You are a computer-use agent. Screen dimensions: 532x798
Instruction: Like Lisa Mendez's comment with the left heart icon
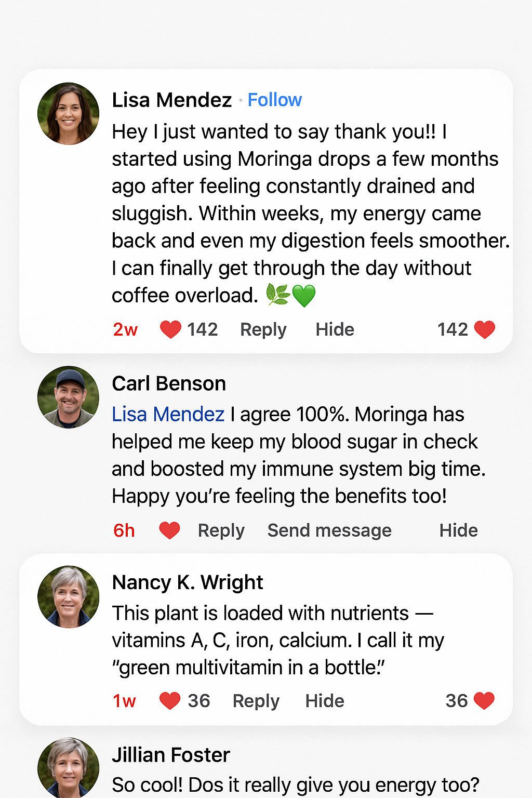click(170, 329)
